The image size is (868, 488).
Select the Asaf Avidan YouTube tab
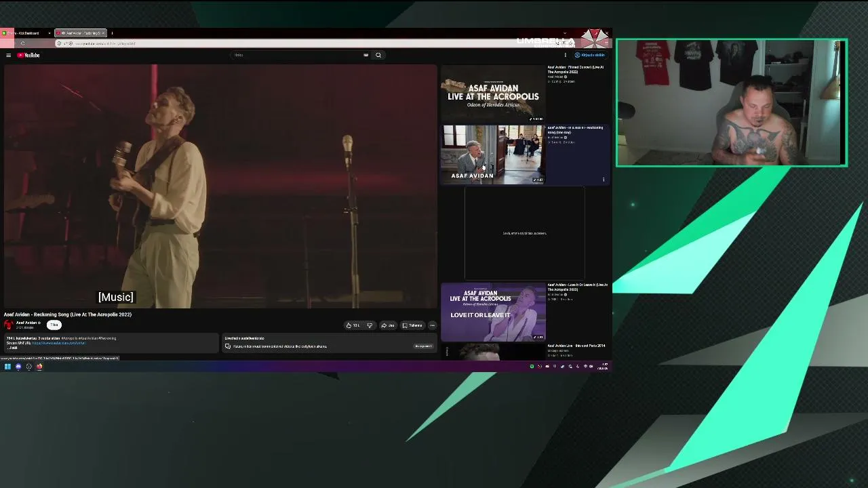pos(81,33)
